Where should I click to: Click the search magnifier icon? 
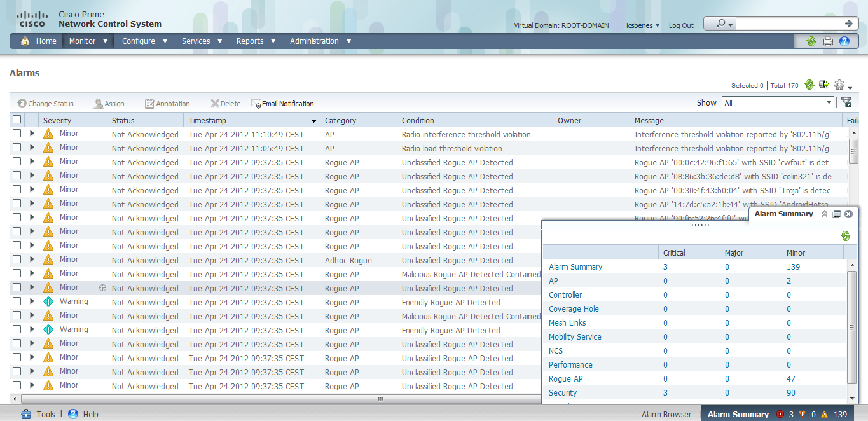[x=721, y=24]
